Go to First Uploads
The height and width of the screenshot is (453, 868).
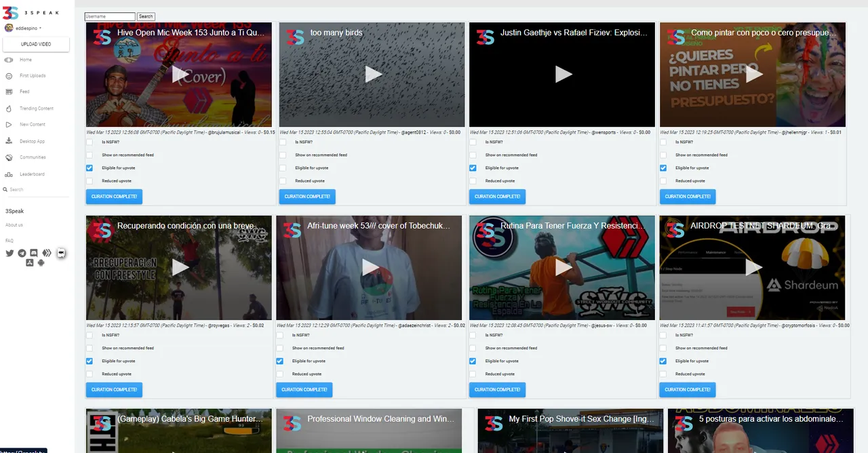[x=33, y=76]
